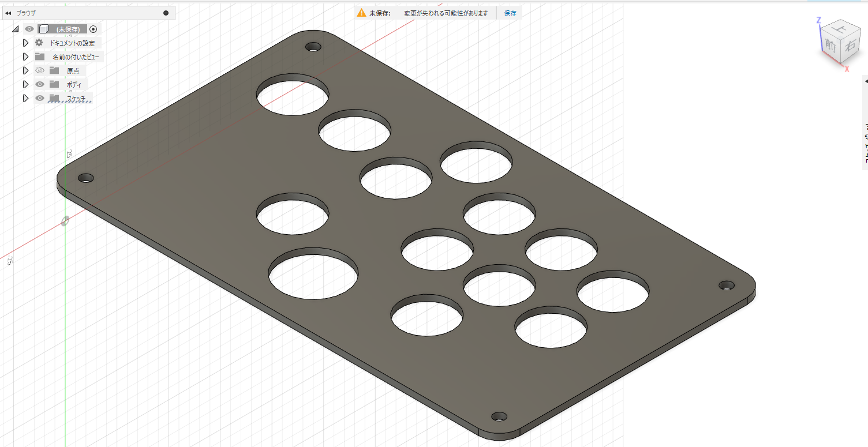
Task: Show the hidden 原点 folder via eye icon
Action: point(40,70)
